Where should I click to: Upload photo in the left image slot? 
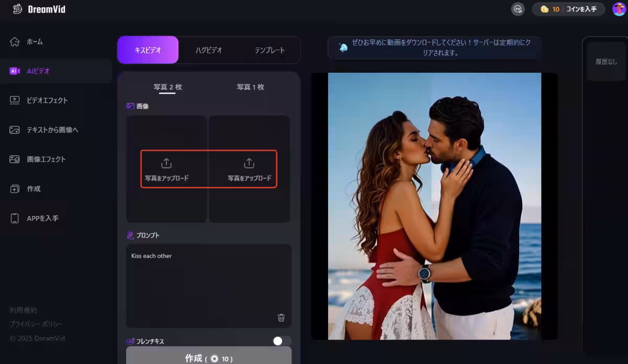point(166,169)
